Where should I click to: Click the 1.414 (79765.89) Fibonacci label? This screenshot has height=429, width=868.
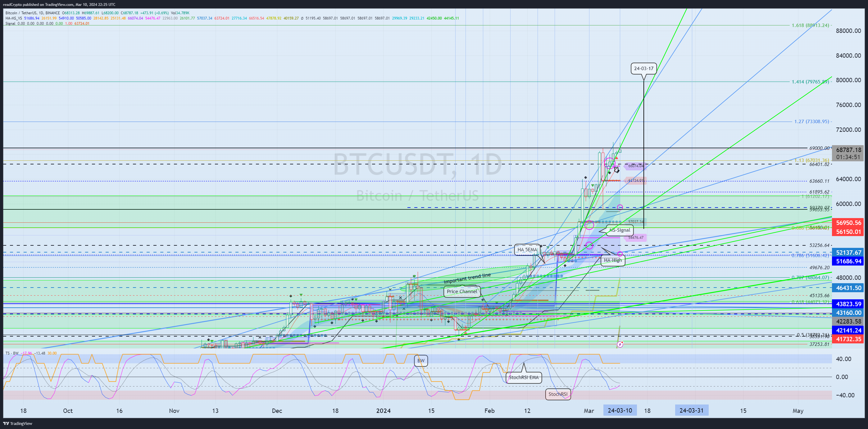pyautogui.click(x=810, y=81)
